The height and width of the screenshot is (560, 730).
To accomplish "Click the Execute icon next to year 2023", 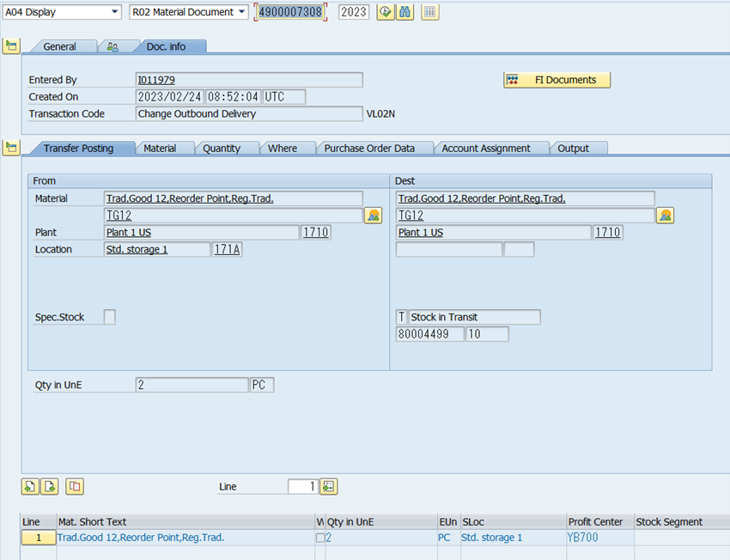I will [385, 12].
